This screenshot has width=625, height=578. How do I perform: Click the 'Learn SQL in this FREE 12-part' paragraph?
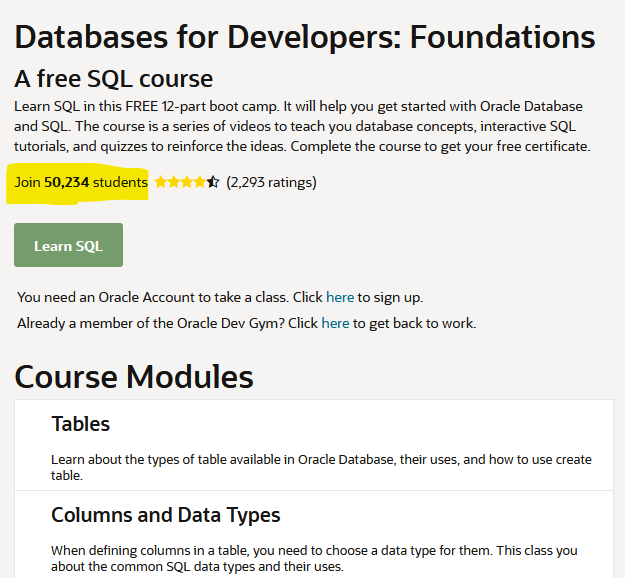(x=302, y=126)
